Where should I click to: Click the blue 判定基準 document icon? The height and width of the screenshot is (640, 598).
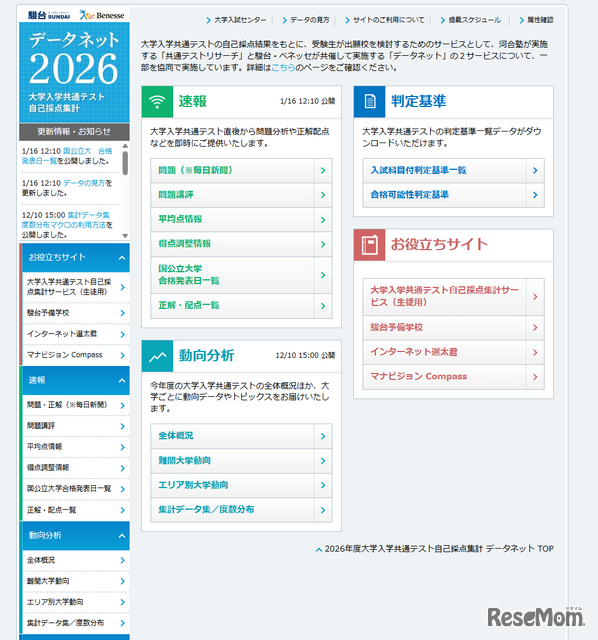[x=369, y=102]
